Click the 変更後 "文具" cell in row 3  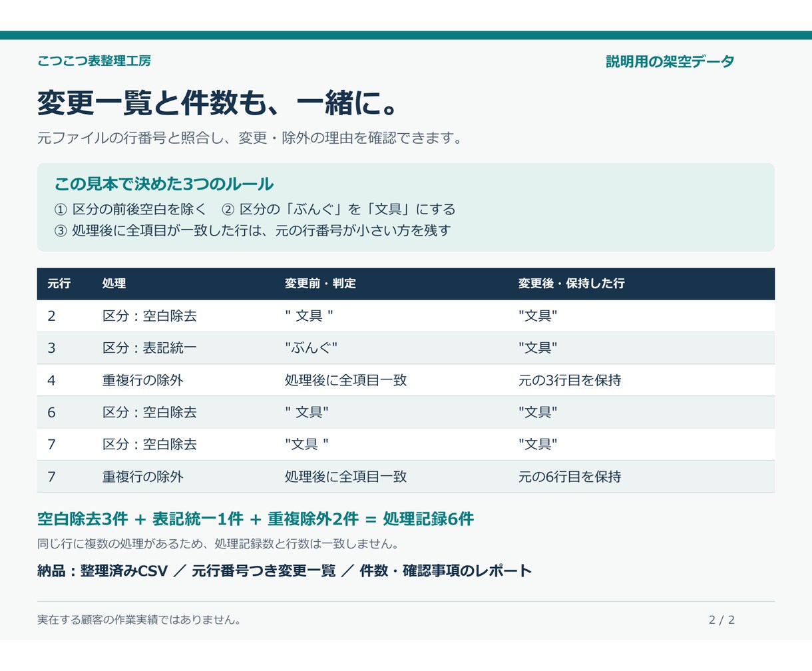click(x=538, y=348)
